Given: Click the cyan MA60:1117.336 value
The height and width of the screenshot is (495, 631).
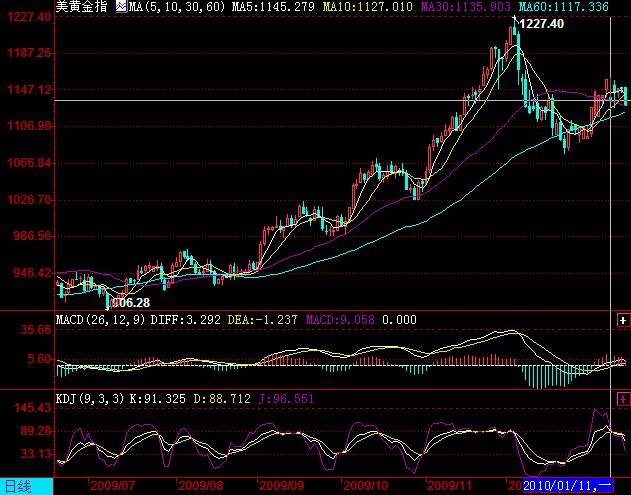Looking at the screenshot, I should (x=563, y=7).
